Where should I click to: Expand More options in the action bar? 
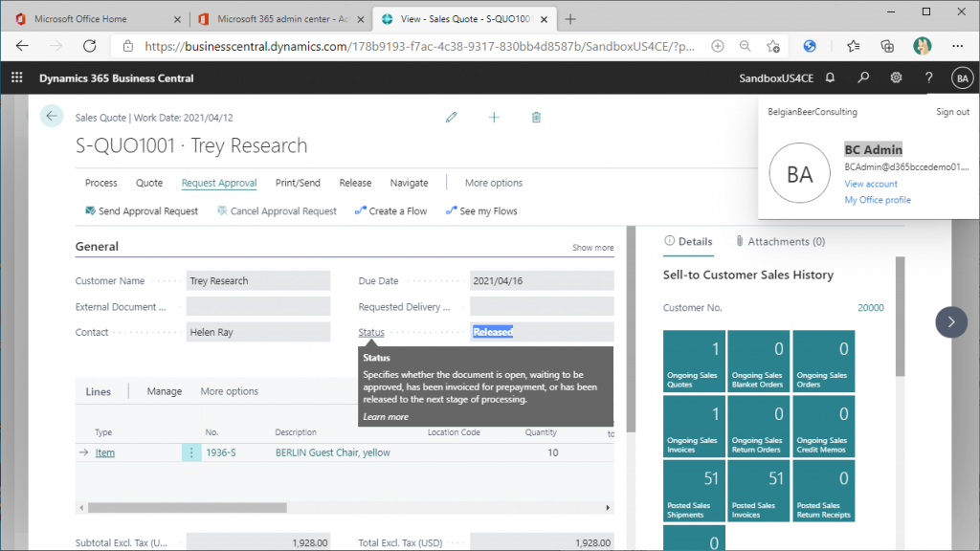click(494, 183)
